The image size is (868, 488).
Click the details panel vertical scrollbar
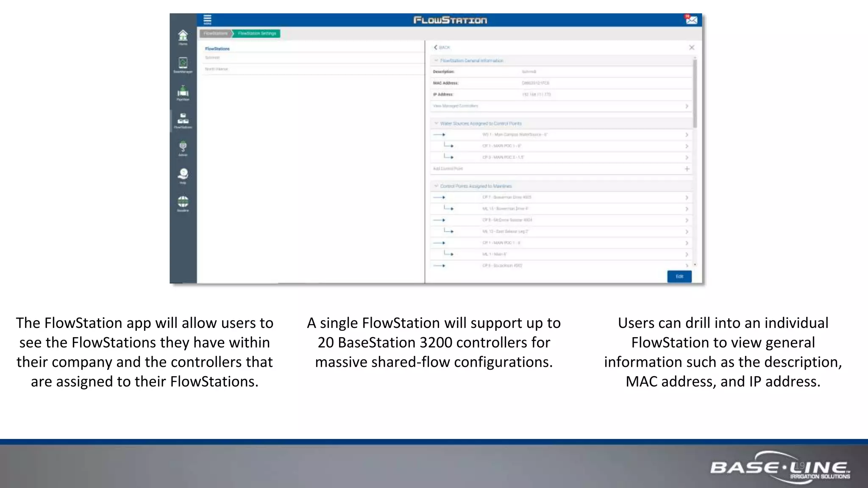(x=695, y=93)
